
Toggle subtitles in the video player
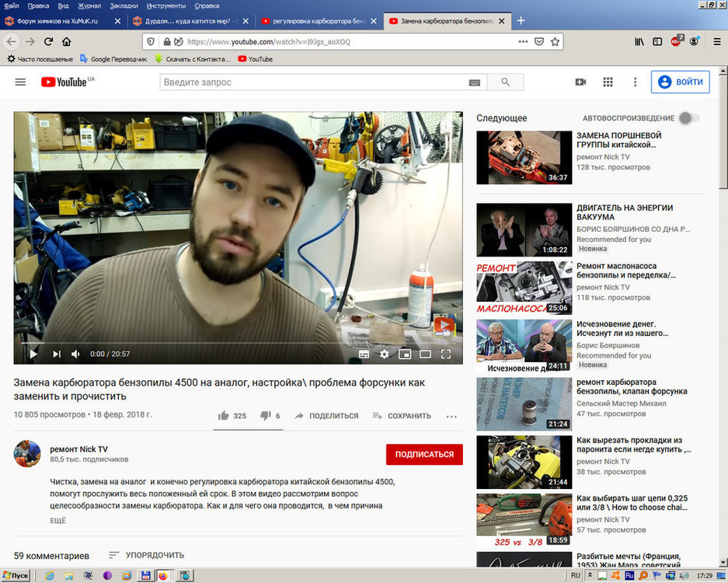point(364,354)
